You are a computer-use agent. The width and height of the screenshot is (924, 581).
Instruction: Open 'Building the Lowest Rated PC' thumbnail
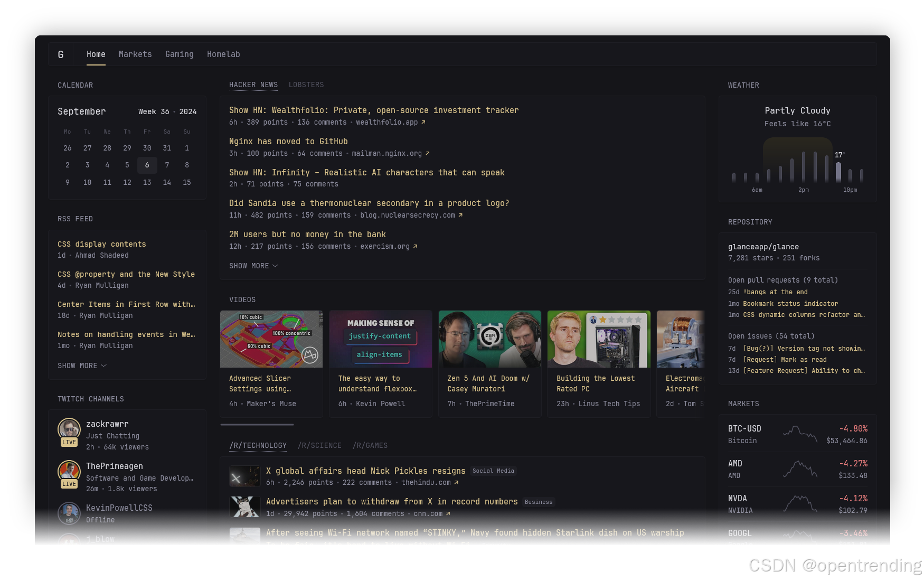pos(599,339)
